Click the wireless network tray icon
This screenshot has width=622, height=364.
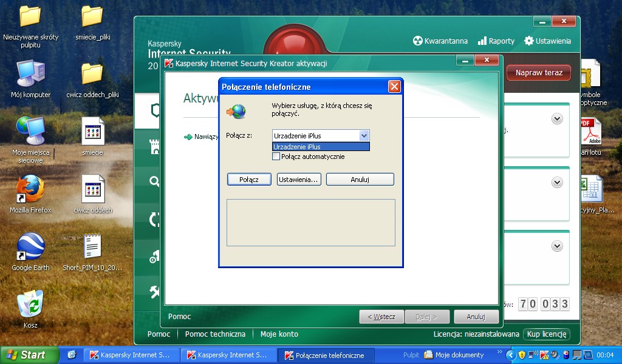[533, 354]
